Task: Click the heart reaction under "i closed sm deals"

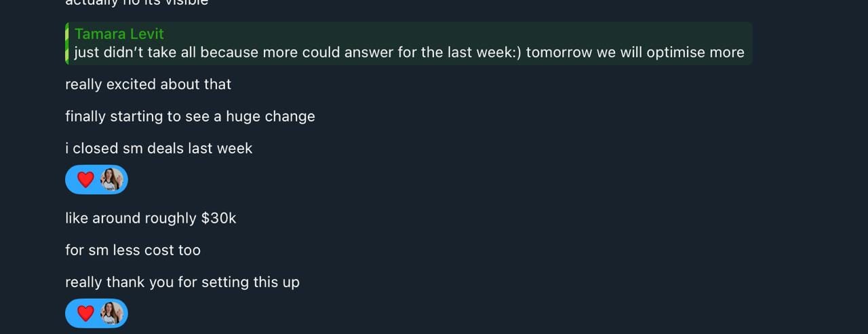Action: pyautogui.click(x=85, y=180)
